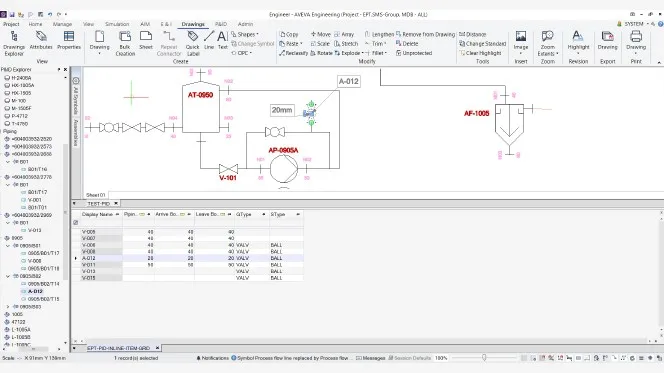This screenshot has width=664, height=373.
Task: Measure with the Distance tool
Action: click(x=473, y=34)
